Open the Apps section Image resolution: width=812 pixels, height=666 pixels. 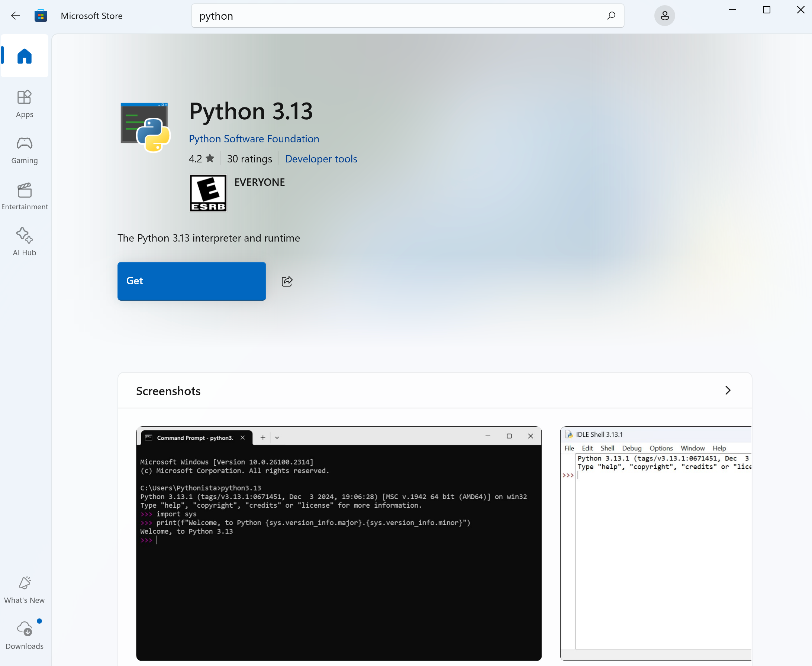point(25,104)
